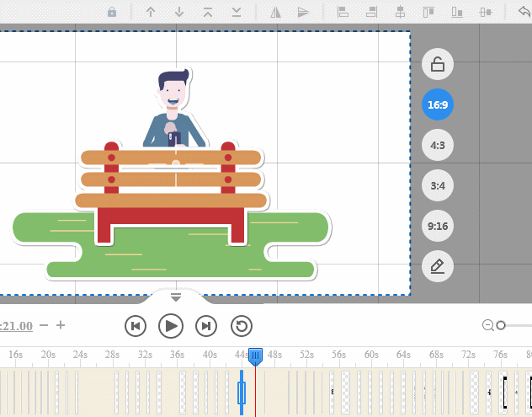
Task: Move layer down one level
Action: coord(179,12)
